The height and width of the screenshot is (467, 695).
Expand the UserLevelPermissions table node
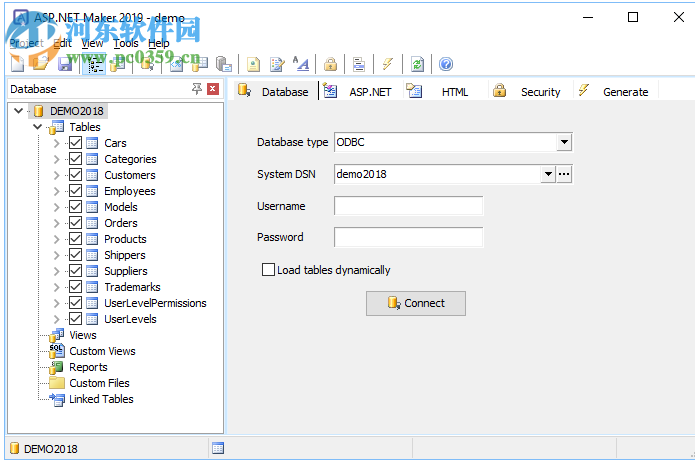pos(56,303)
